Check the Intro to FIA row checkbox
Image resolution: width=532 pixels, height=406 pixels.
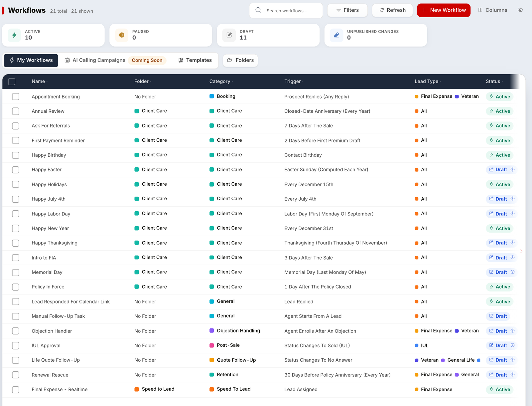pos(16,258)
